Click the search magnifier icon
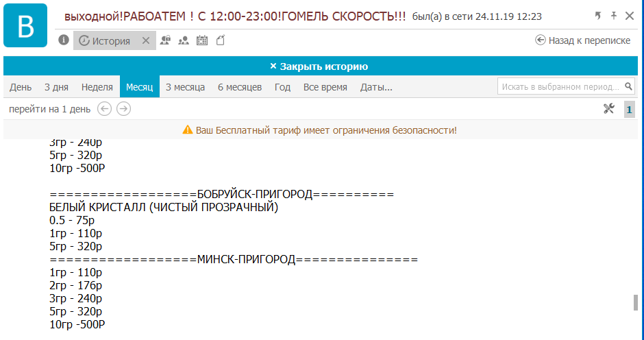 (629, 87)
